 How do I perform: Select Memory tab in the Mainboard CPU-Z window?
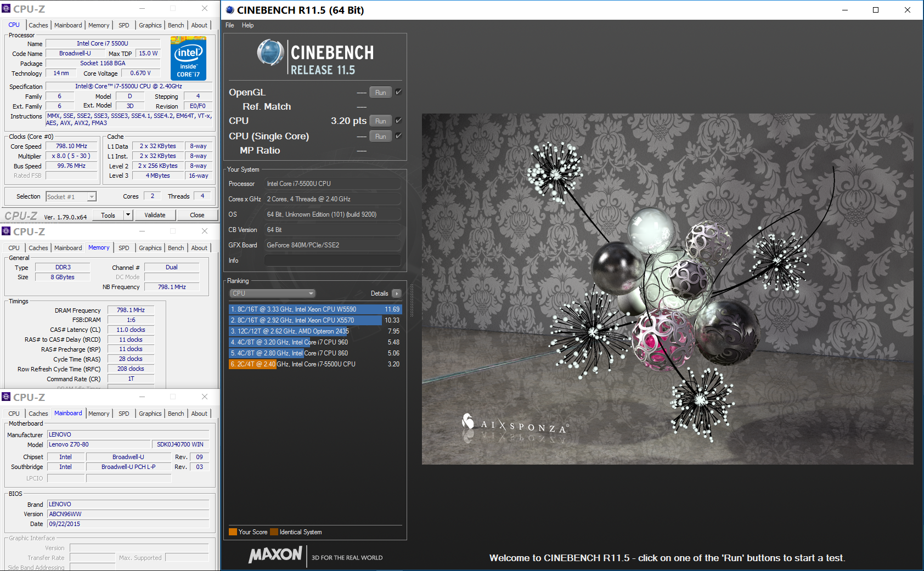[99, 414]
